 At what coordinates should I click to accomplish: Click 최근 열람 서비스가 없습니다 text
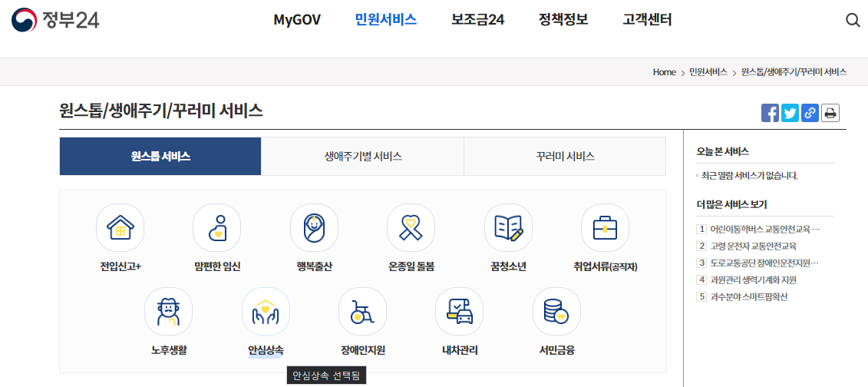click(749, 176)
